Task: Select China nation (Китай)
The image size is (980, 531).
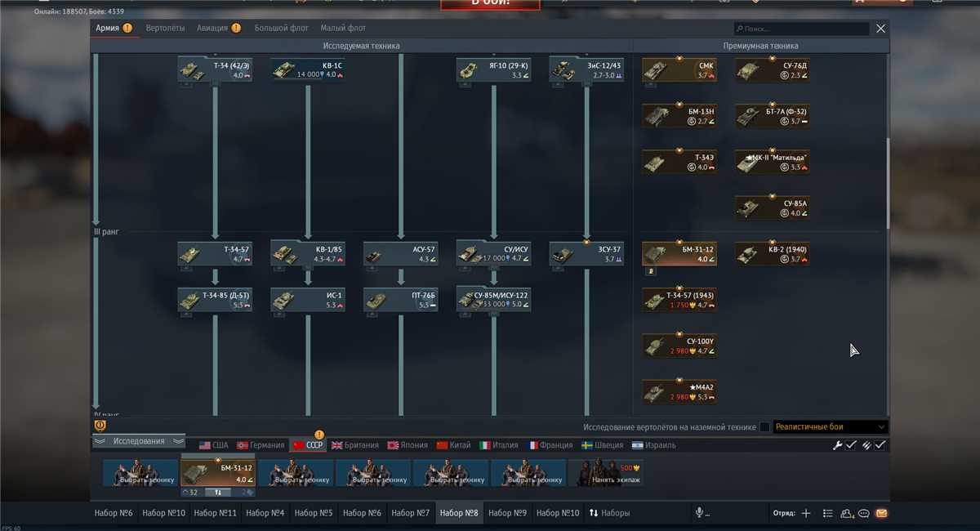Action: click(x=453, y=445)
